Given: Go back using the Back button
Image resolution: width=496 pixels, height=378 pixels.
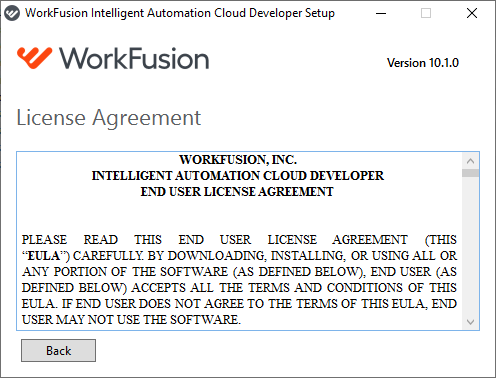Looking at the screenshot, I should 58,351.
